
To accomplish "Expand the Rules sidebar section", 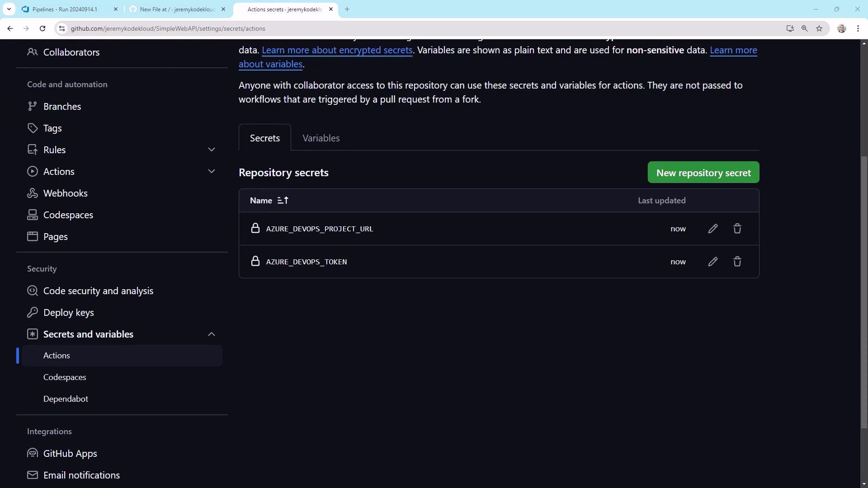I will [211, 150].
